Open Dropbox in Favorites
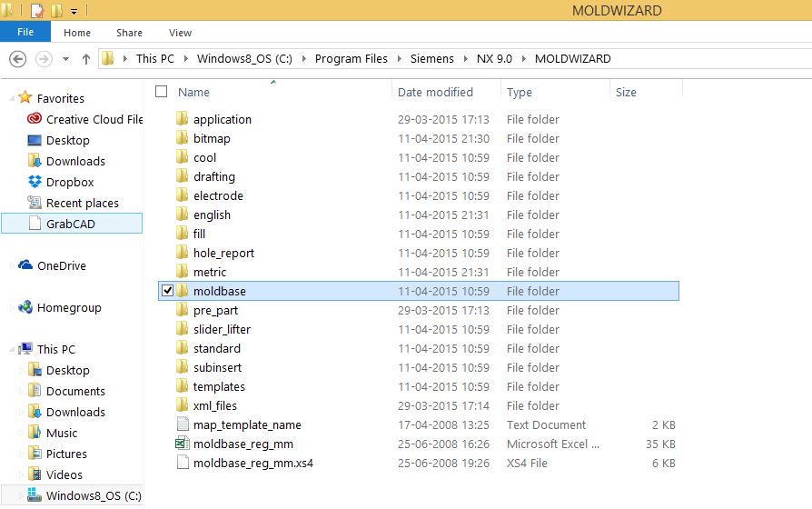The width and height of the screenshot is (812, 509). 61,182
